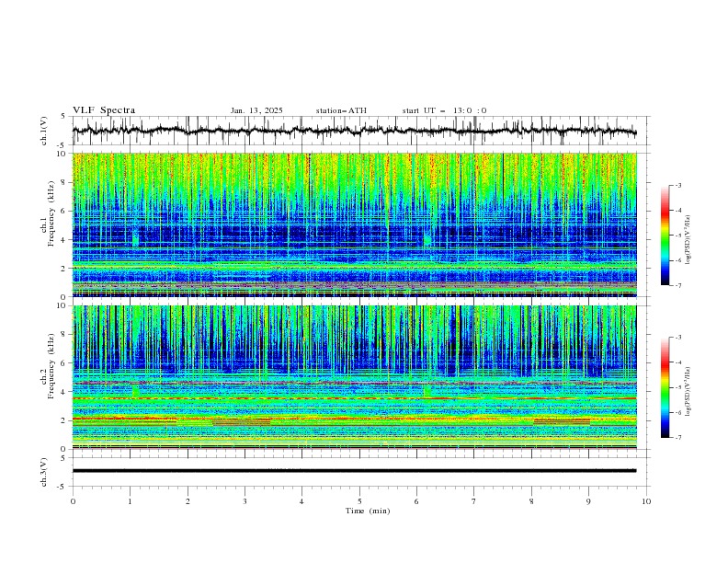Click the "-3" tick on ch.1 colorbar
This screenshot has height=563, width=728.
(677, 185)
